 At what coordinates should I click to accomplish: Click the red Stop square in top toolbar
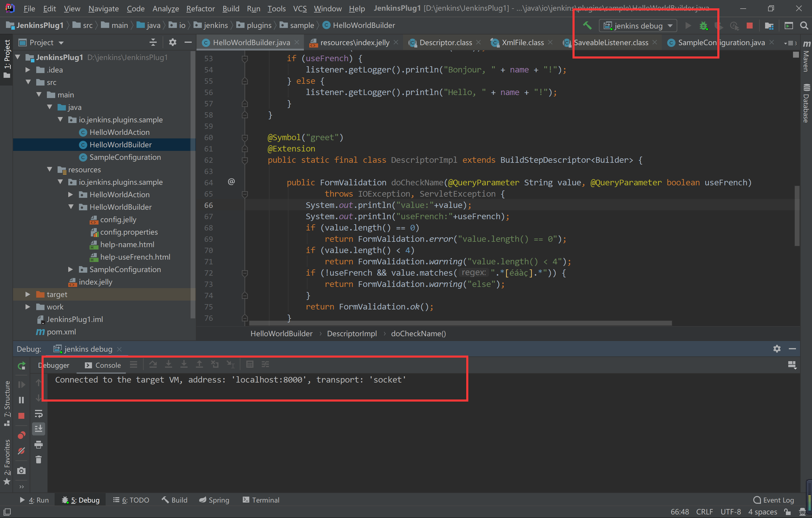coord(749,26)
